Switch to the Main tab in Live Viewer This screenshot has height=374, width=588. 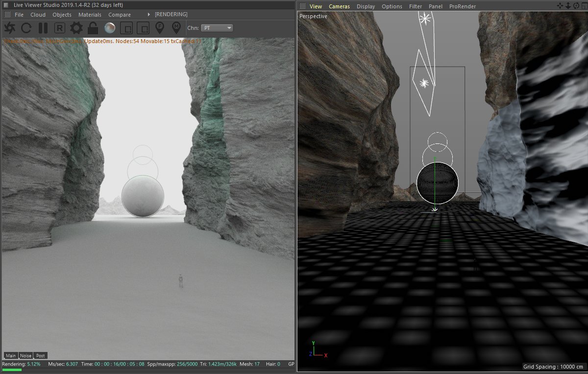click(11, 356)
